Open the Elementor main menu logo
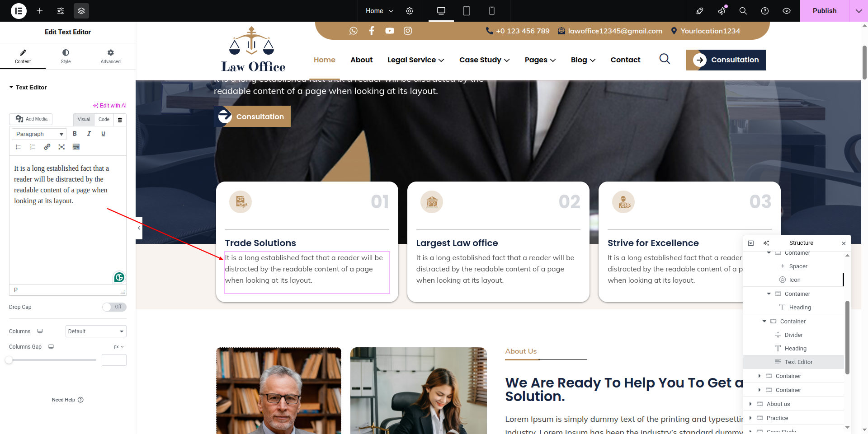 click(x=19, y=11)
